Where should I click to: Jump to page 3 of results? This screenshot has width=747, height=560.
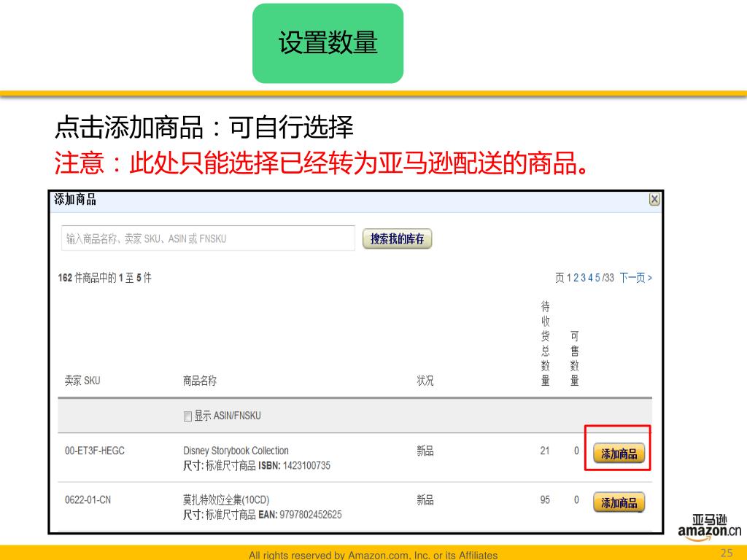[x=583, y=278]
